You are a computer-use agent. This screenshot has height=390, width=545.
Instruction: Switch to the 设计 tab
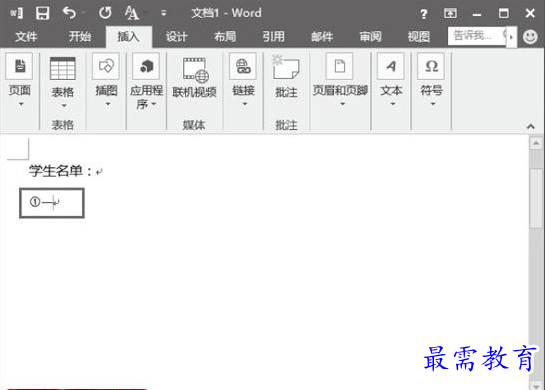177,36
